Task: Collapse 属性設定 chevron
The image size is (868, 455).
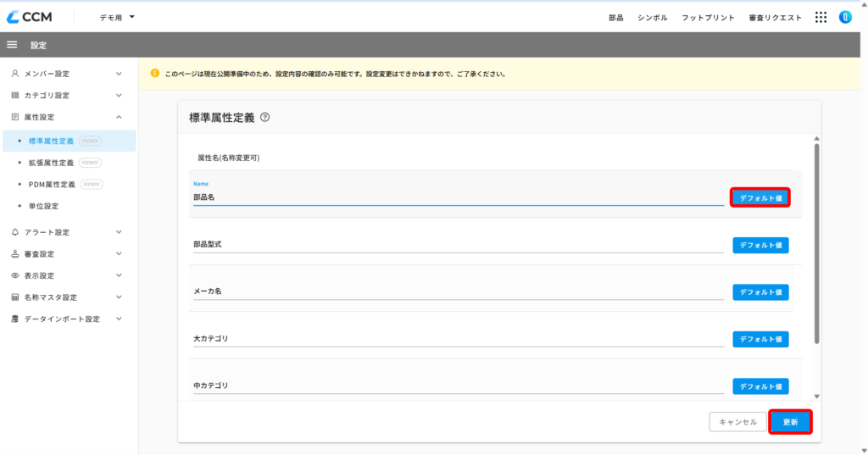Action: [x=119, y=117]
